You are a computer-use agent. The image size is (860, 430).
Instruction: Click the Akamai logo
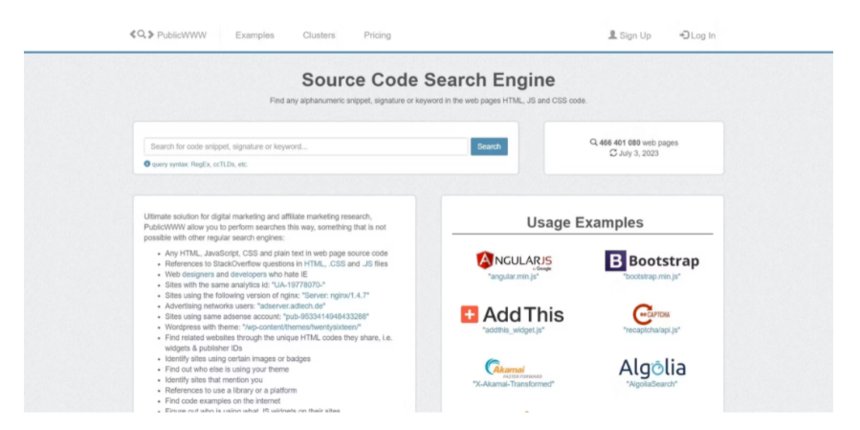coord(513,368)
